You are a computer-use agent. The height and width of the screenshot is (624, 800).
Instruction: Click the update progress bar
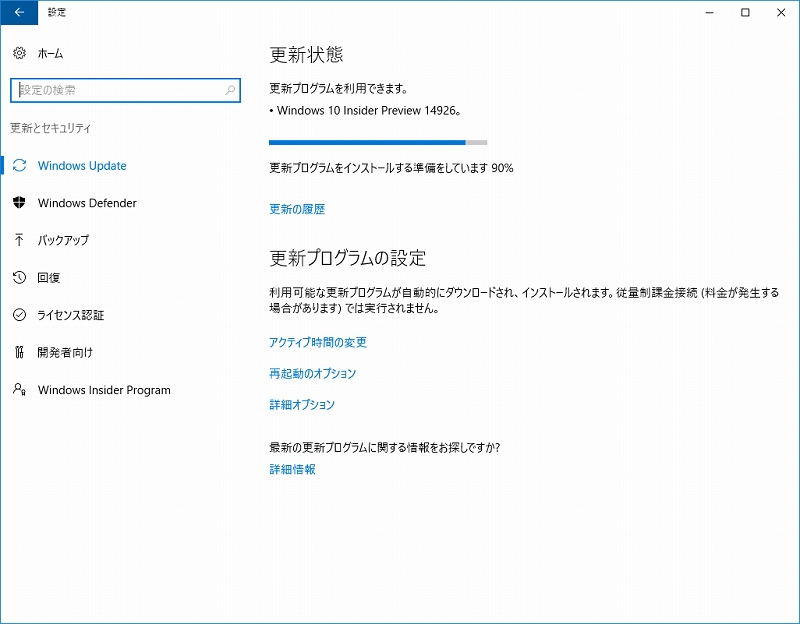pyautogui.click(x=378, y=142)
